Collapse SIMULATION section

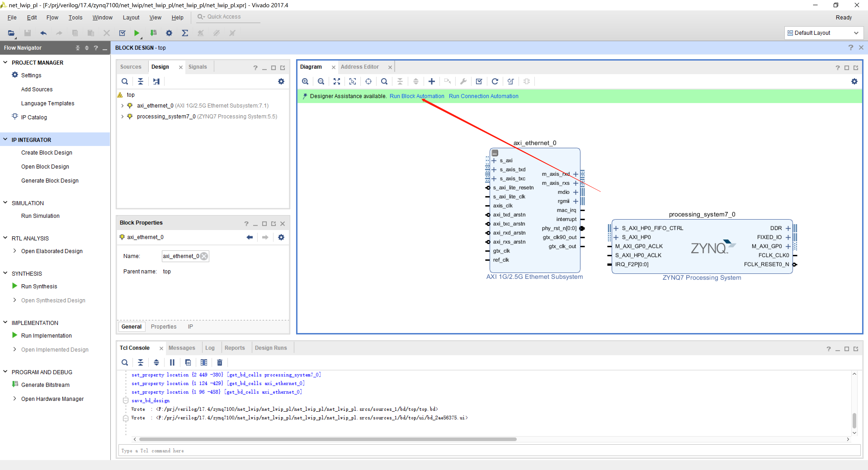5,203
